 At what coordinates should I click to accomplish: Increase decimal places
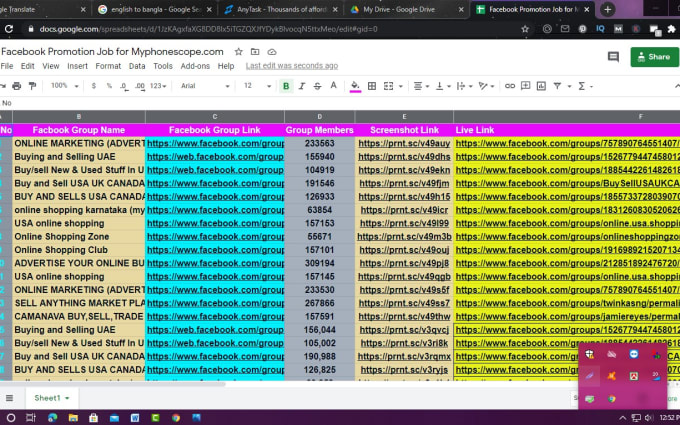pos(140,86)
